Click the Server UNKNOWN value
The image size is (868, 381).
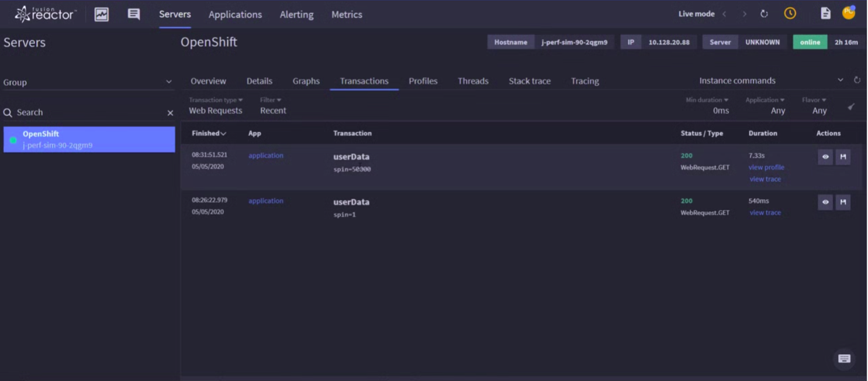(763, 42)
